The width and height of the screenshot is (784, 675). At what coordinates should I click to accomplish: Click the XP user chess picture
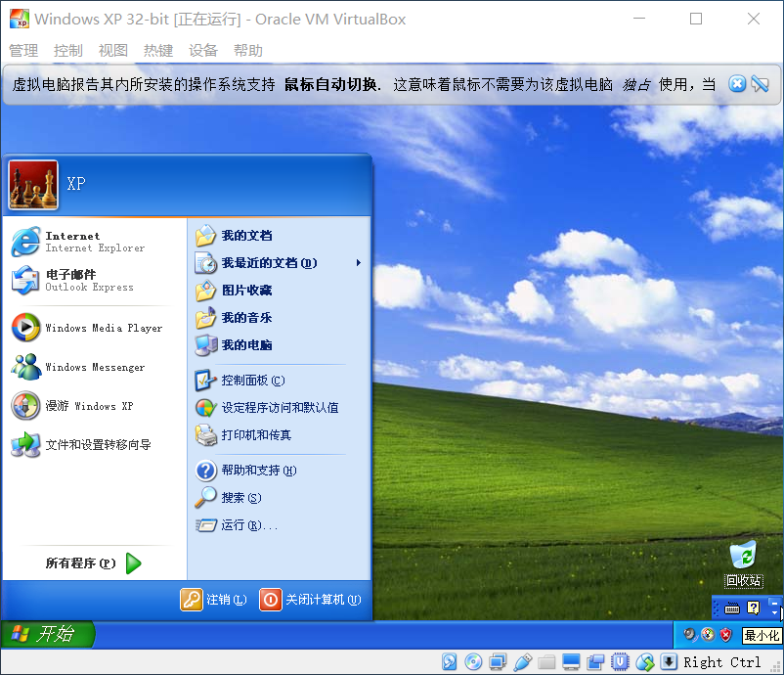33,185
